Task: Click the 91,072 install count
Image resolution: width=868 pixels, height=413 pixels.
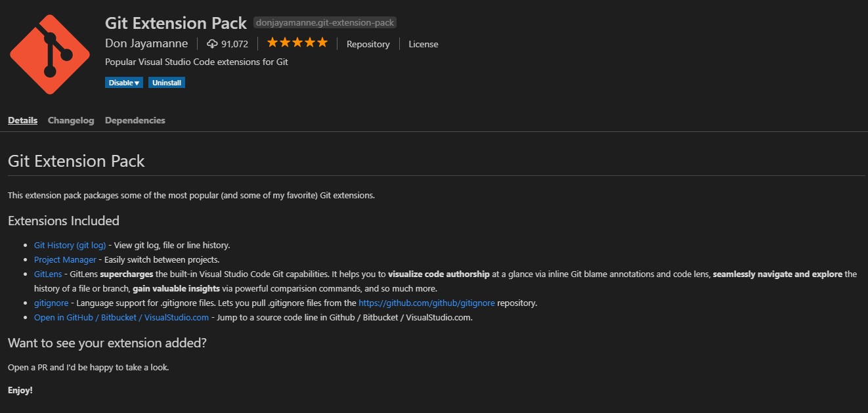Action: (x=234, y=44)
